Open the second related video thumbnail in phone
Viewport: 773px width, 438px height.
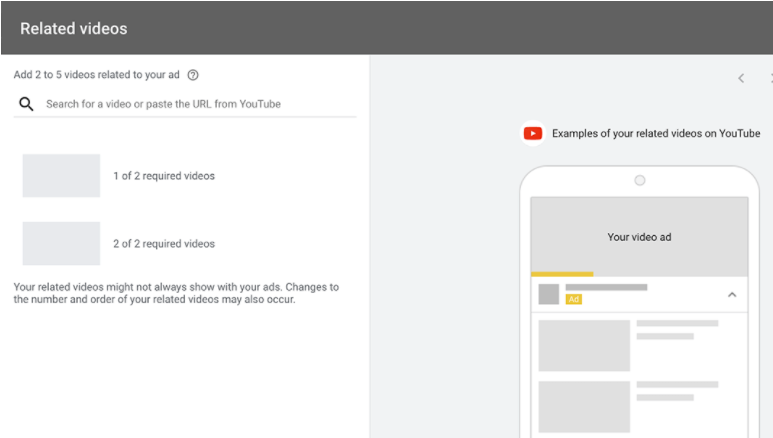pos(584,406)
